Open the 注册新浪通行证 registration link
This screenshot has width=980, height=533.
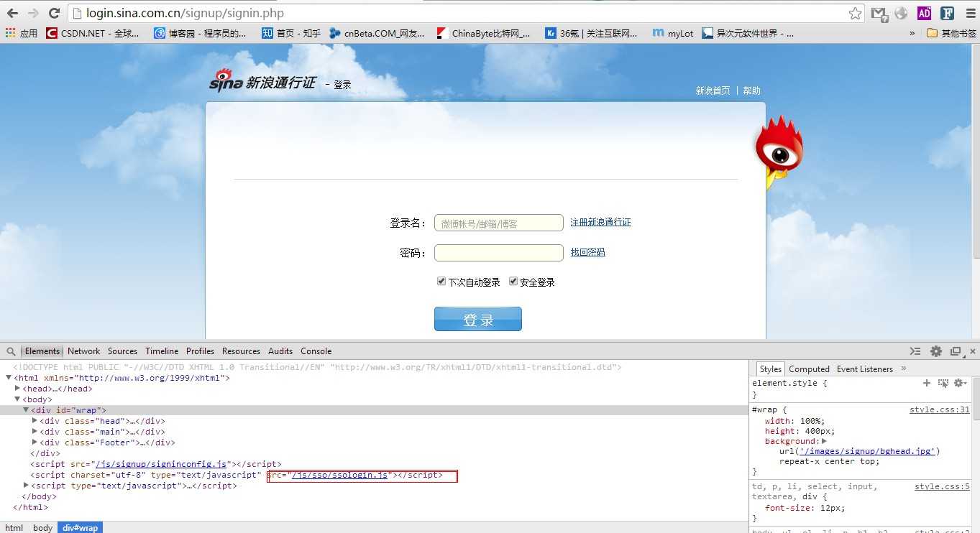pos(600,223)
